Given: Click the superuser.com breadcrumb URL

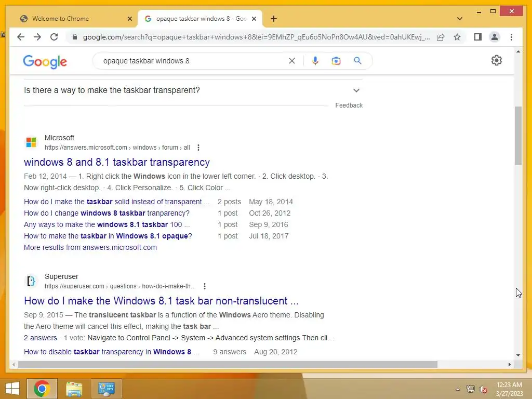Looking at the screenshot, I should (120, 286).
